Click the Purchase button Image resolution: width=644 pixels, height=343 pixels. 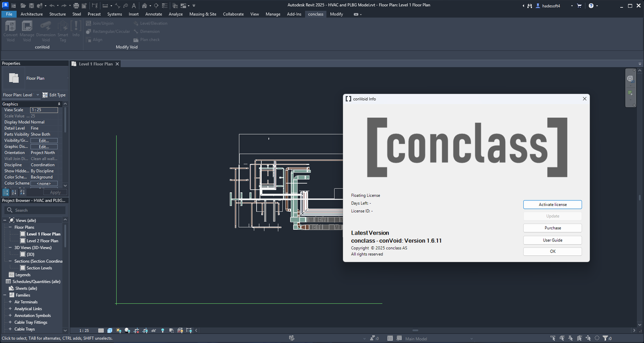[x=553, y=228]
